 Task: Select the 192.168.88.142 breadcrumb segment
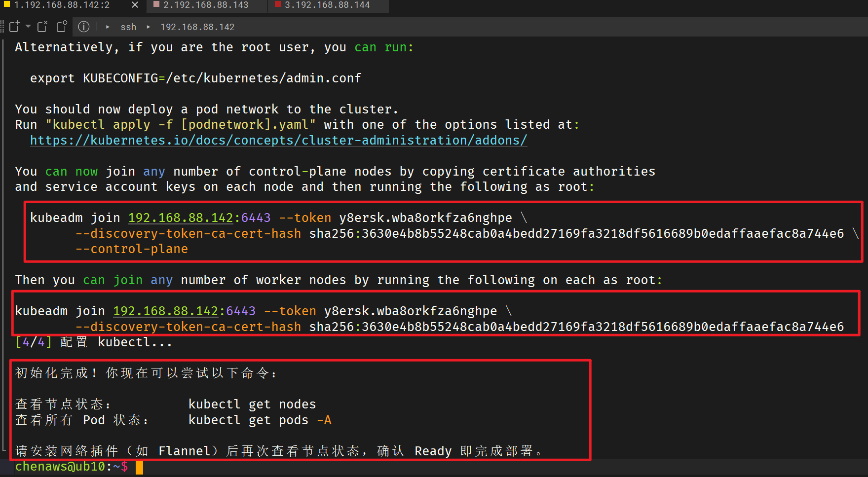click(x=197, y=27)
